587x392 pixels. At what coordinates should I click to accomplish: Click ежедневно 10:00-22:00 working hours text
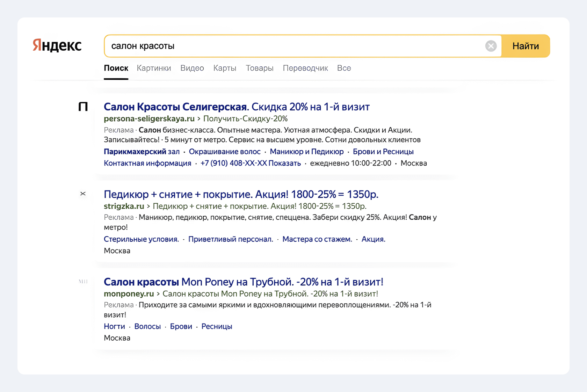tap(351, 163)
